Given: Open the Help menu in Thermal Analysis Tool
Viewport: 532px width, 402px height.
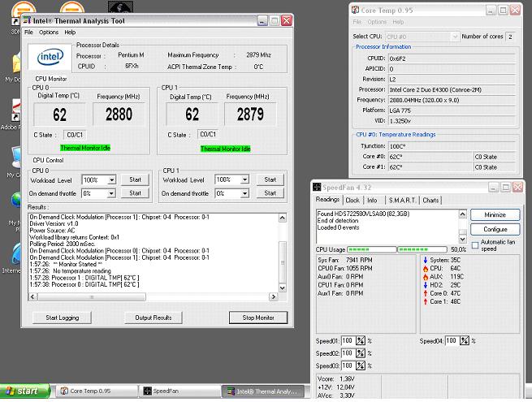Looking at the screenshot, I should coord(70,32).
